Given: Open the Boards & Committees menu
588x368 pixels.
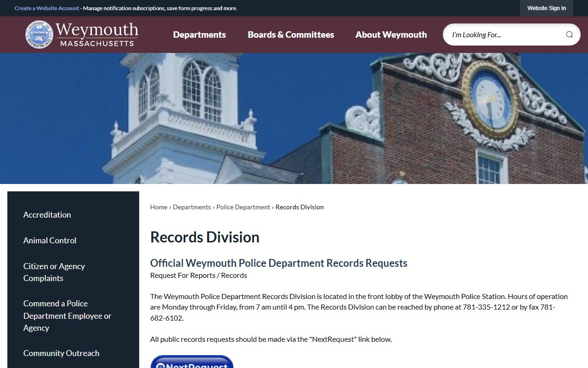Looking at the screenshot, I should (x=291, y=34).
